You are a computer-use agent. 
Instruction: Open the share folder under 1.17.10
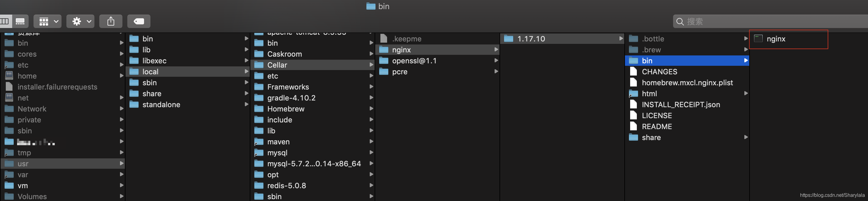click(x=687, y=137)
